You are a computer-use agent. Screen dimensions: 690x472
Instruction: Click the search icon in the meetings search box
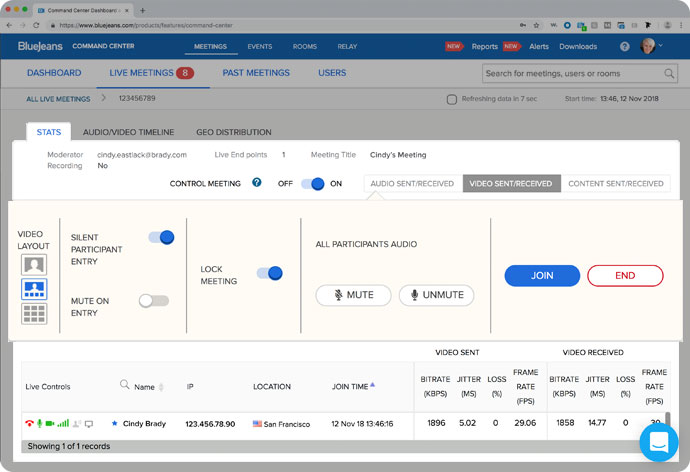click(x=669, y=73)
